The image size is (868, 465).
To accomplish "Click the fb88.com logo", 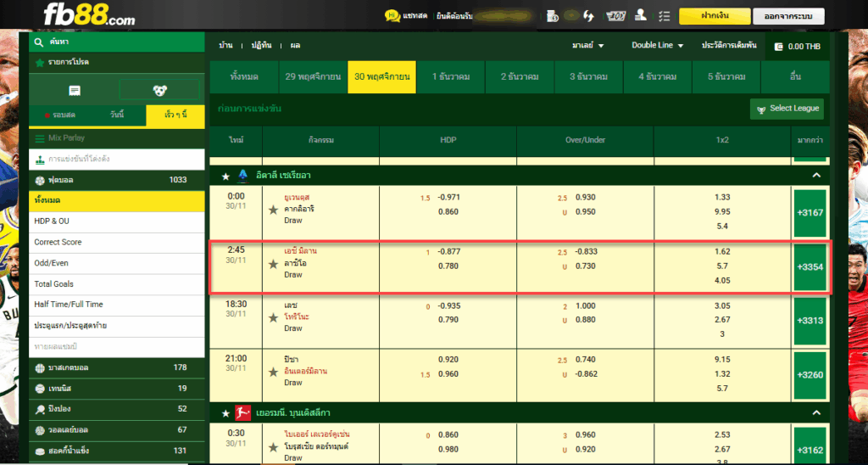I will (89, 15).
